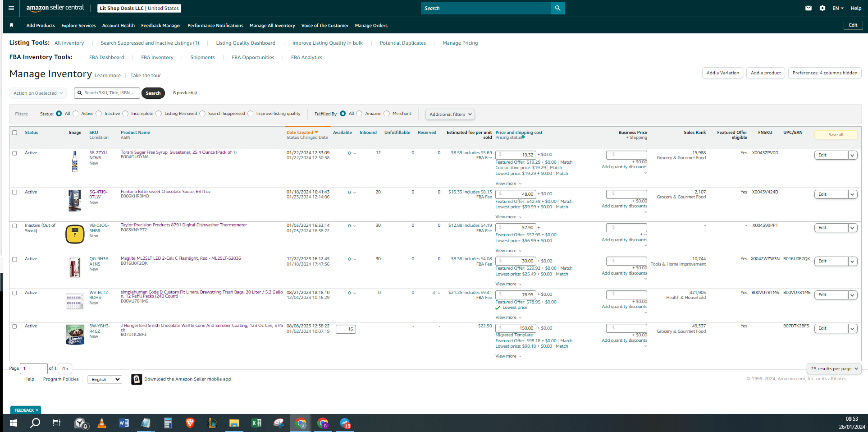
Task: Open the messages envelope icon
Action: (809, 8)
